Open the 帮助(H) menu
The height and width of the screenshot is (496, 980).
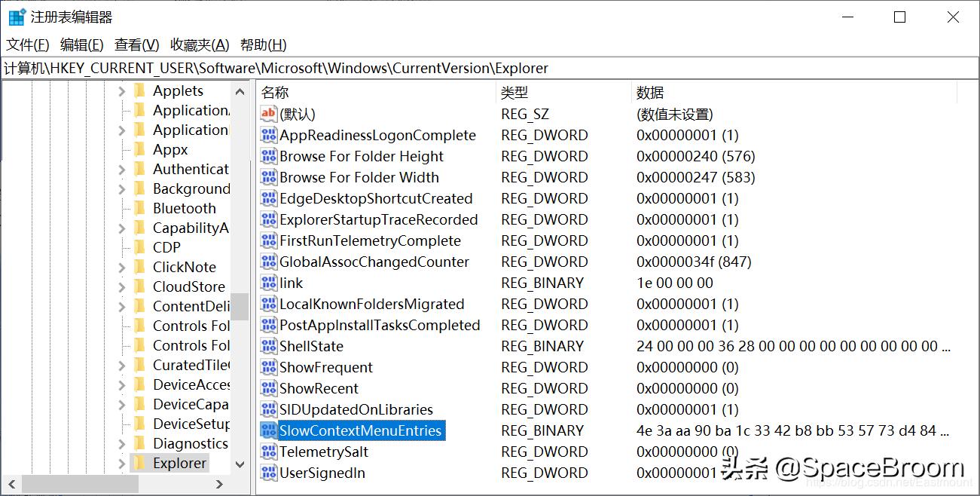click(264, 44)
